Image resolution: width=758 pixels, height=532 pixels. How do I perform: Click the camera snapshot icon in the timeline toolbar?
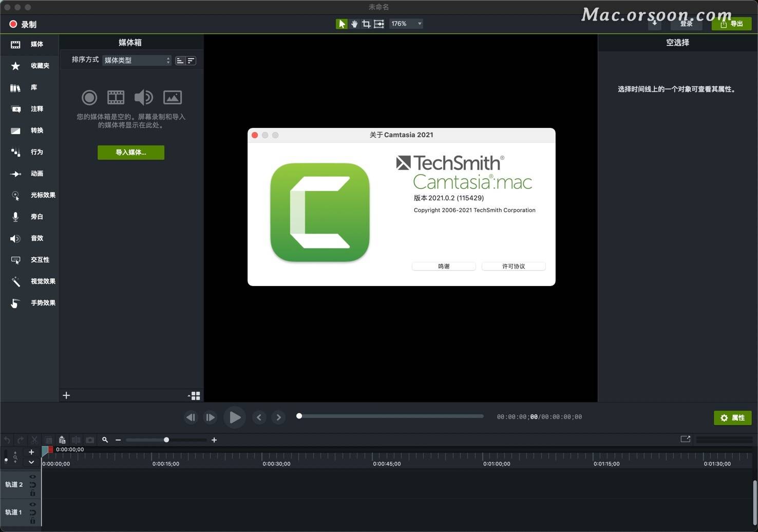[x=90, y=440]
